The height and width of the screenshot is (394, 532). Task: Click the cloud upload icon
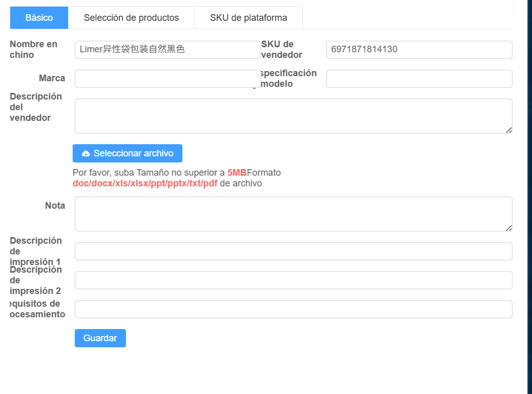[x=86, y=153]
